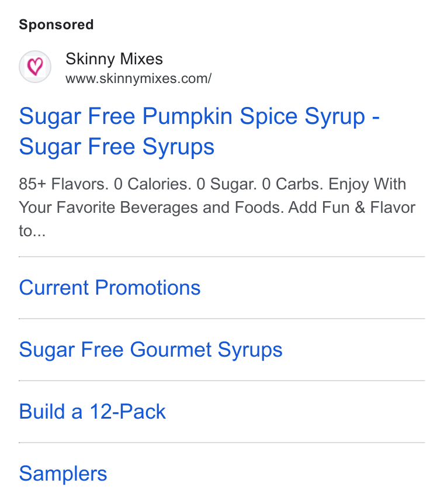
Task: Click the word Syrup ending the headline
Action: (x=335, y=118)
